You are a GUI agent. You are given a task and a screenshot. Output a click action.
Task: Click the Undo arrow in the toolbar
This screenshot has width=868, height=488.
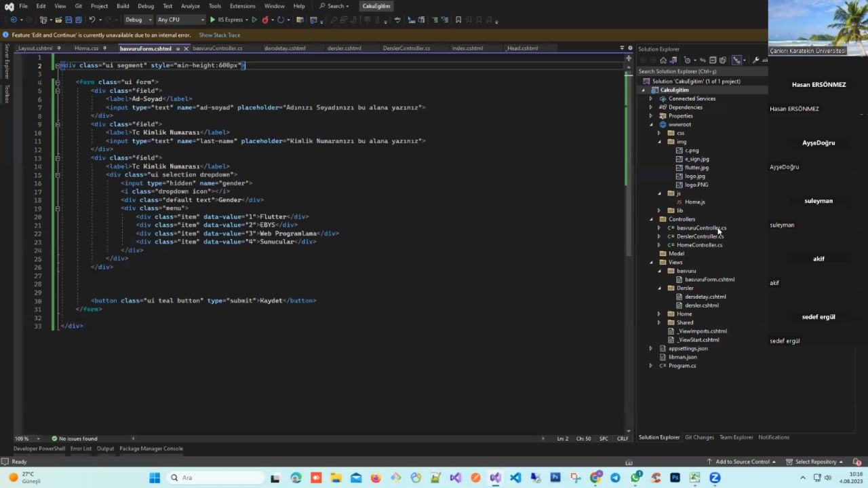point(92,20)
